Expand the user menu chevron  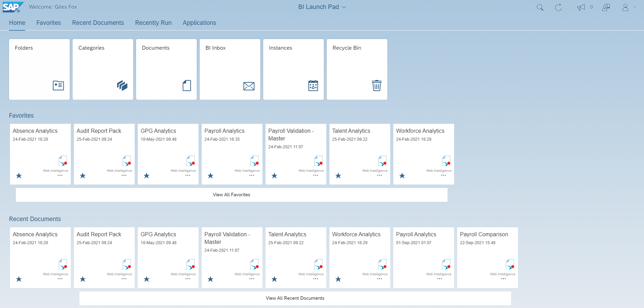click(x=634, y=7)
